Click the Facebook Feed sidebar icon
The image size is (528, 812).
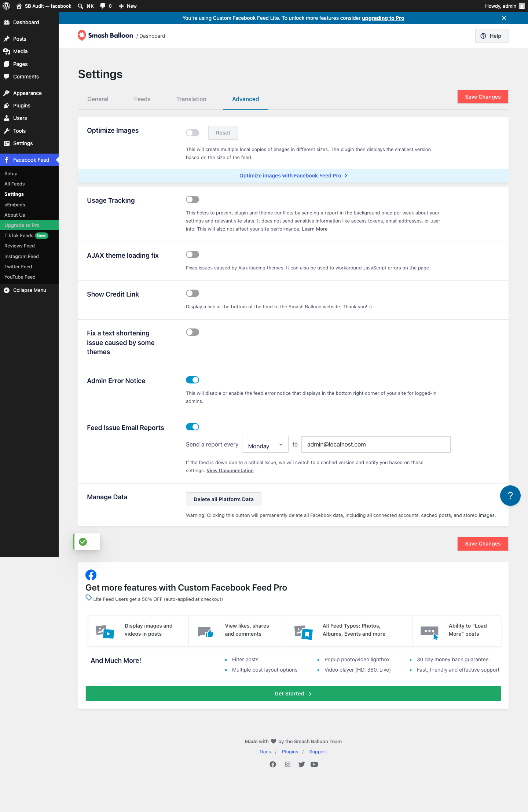pyautogui.click(x=7, y=160)
